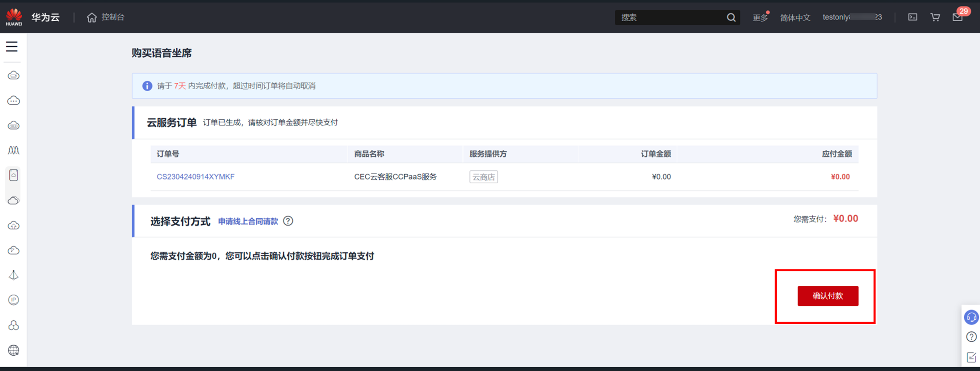Open the 简体中文 language selector
The height and width of the screenshot is (371, 980).
[x=795, y=18]
